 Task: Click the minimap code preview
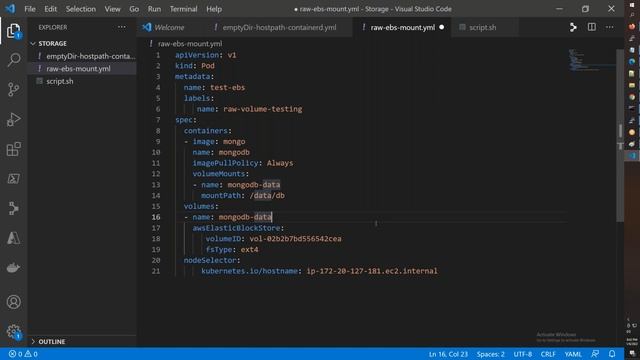tap(592, 60)
